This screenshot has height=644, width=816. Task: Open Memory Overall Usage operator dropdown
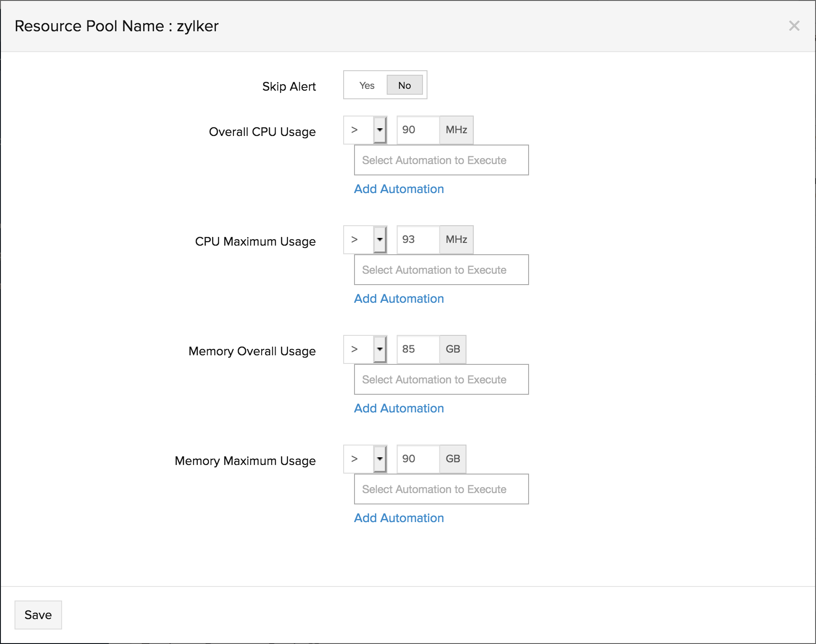click(365, 349)
